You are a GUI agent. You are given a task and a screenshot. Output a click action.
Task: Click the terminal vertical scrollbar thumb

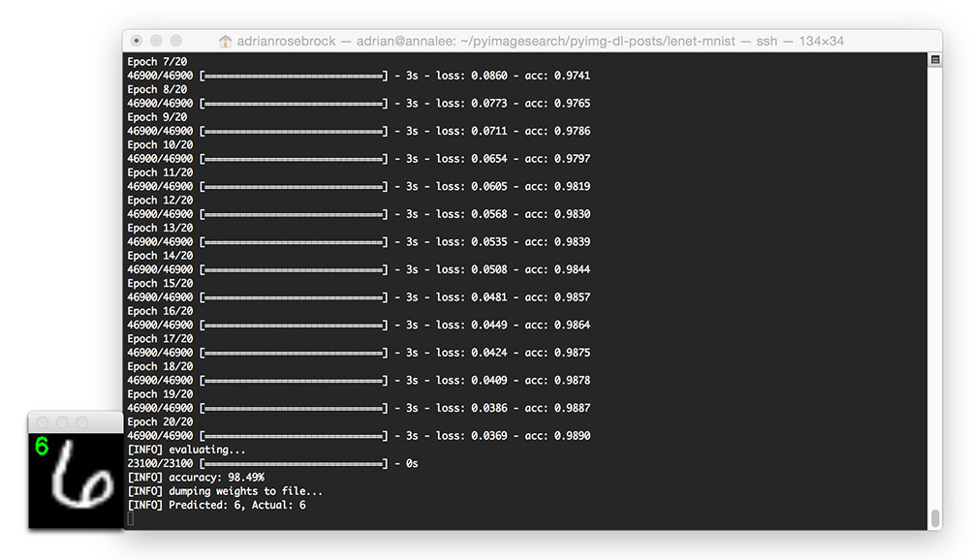[x=935, y=517]
